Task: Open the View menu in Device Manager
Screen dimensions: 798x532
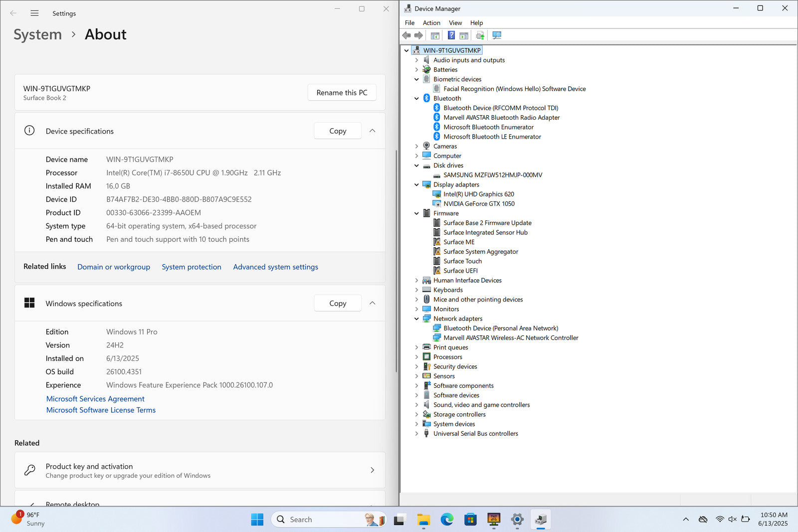Action: click(x=455, y=23)
